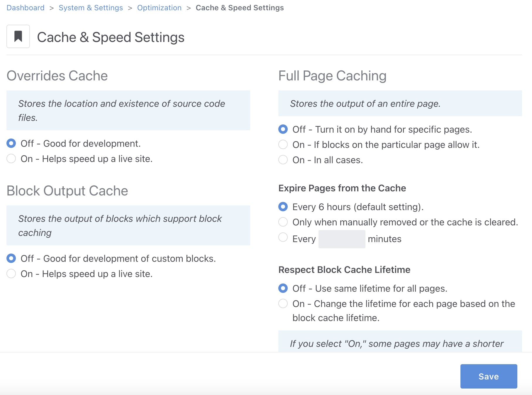Select Every 6 hours cache expiration
This screenshot has width=532, height=395.
[283, 207]
